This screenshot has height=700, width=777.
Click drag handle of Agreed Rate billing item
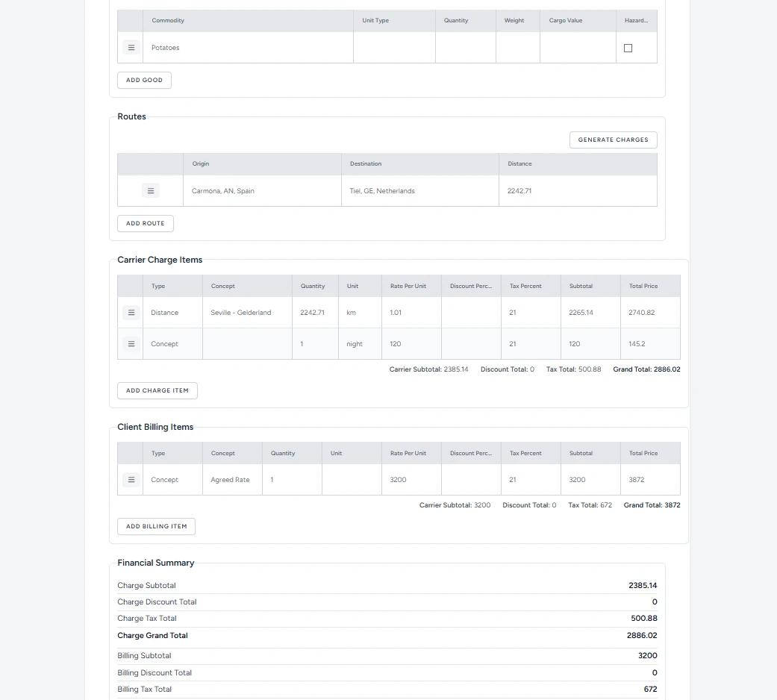click(131, 480)
